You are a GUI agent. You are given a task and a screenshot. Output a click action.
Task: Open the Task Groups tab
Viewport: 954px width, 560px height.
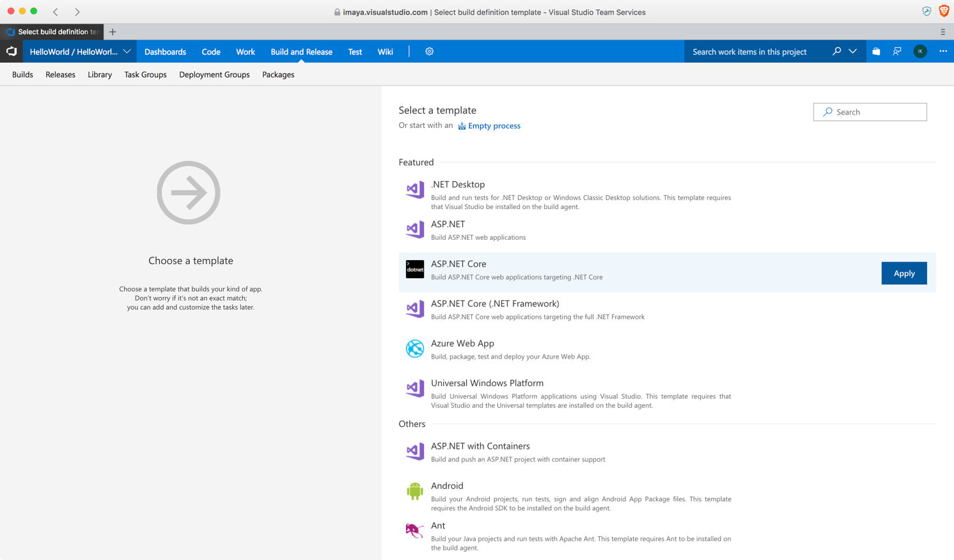pos(145,75)
